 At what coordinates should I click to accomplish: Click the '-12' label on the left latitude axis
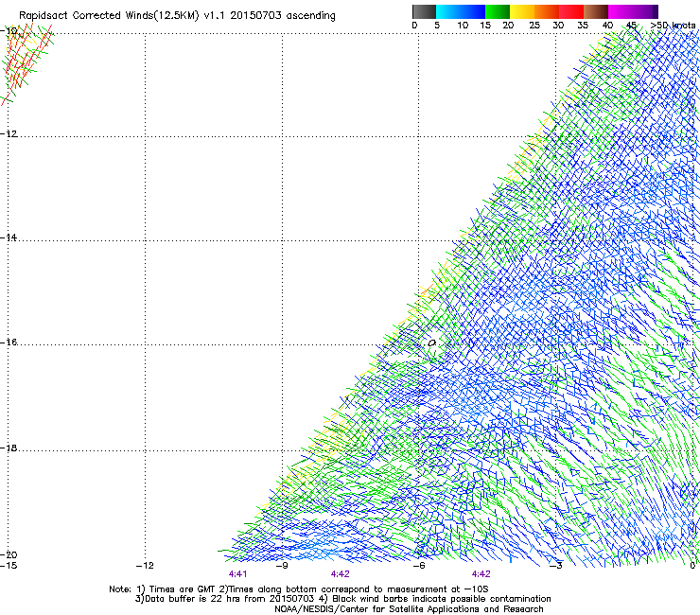point(9,133)
